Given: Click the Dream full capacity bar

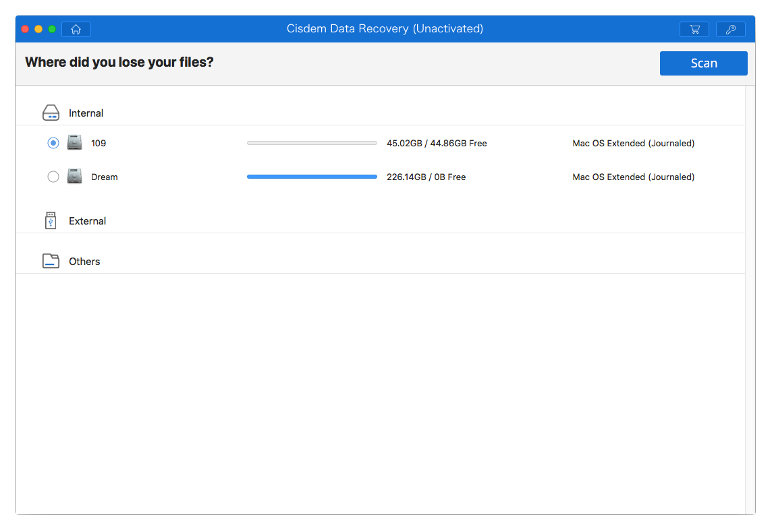Looking at the screenshot, I should pos(311,176).
